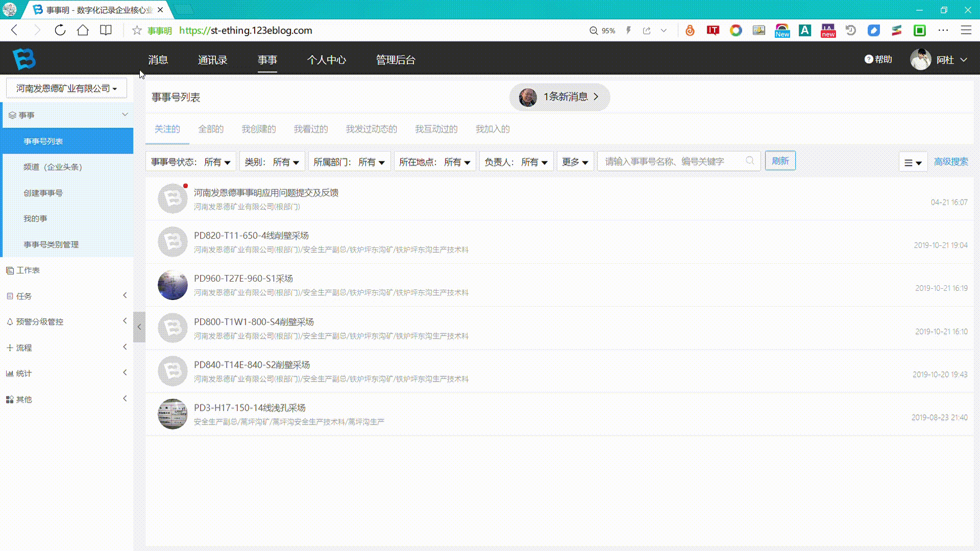Open the 通讯录 top menu

pyautogui.click(x=212, y=60)
